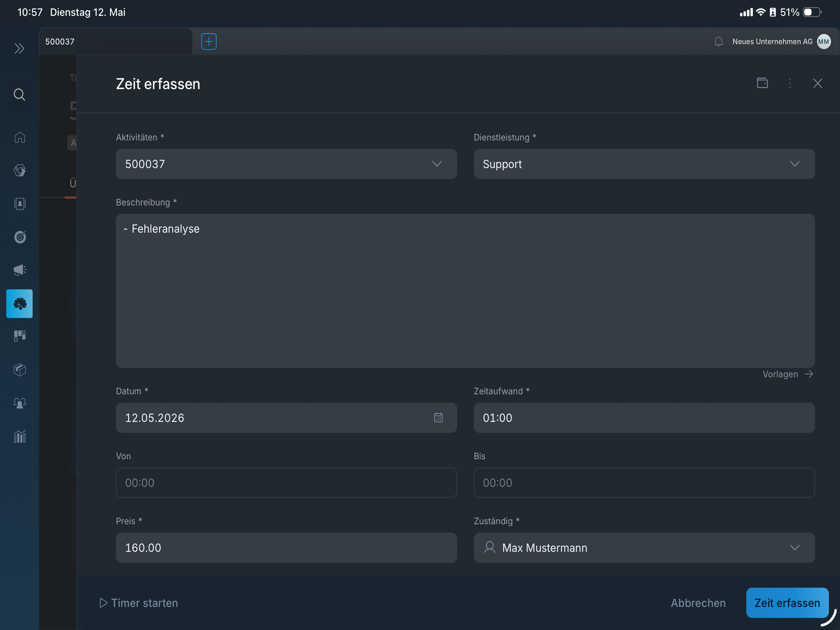840x630 pixels.
Task: Open MM user avatar menu
Action: (824, 42)
